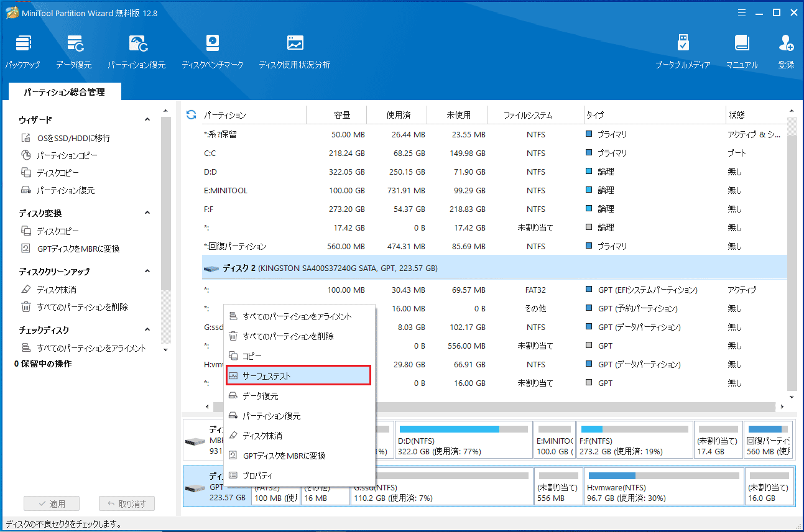Click the E:MINITOOL 100.0 GB block

[x=555, y=440]
